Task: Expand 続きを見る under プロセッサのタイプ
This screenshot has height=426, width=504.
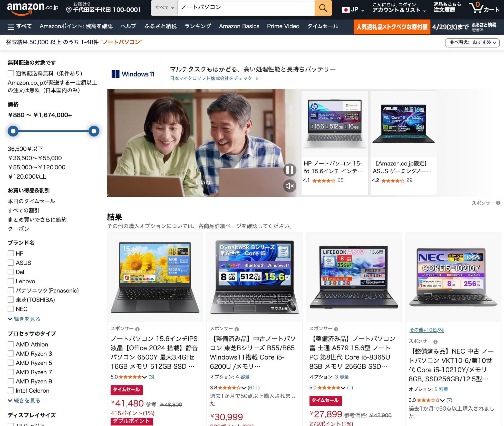Action: point(24,401)
